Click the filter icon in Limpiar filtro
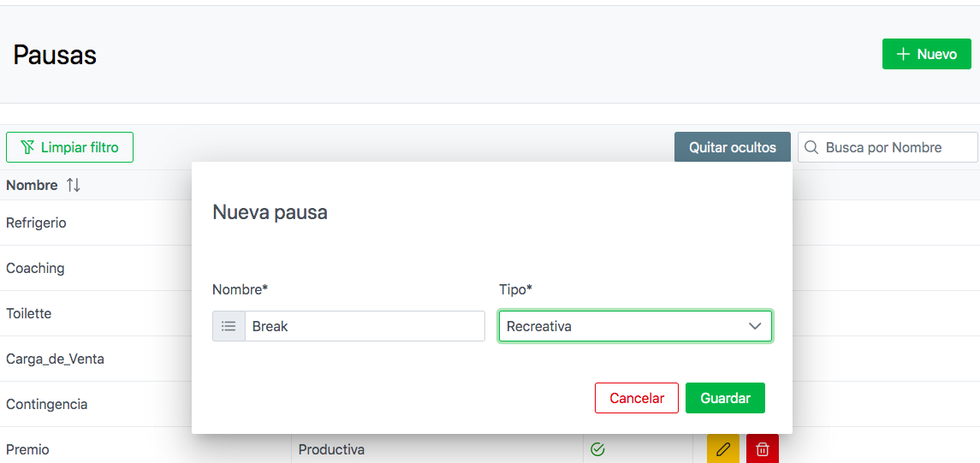 point(27,147)
